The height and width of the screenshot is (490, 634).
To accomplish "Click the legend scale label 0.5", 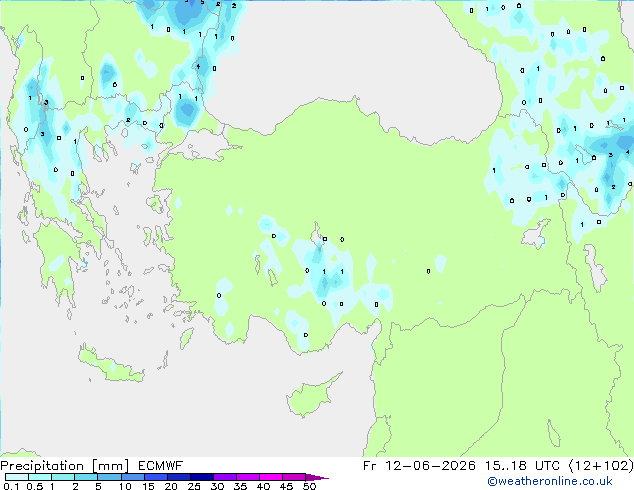I will [35, 486].
